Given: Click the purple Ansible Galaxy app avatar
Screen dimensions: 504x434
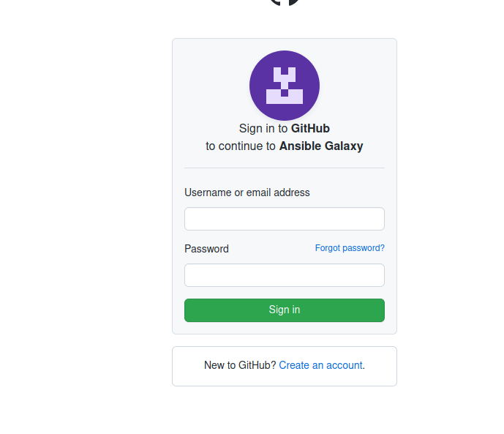Looking at the screenshot, I should (x=285, y=86).
